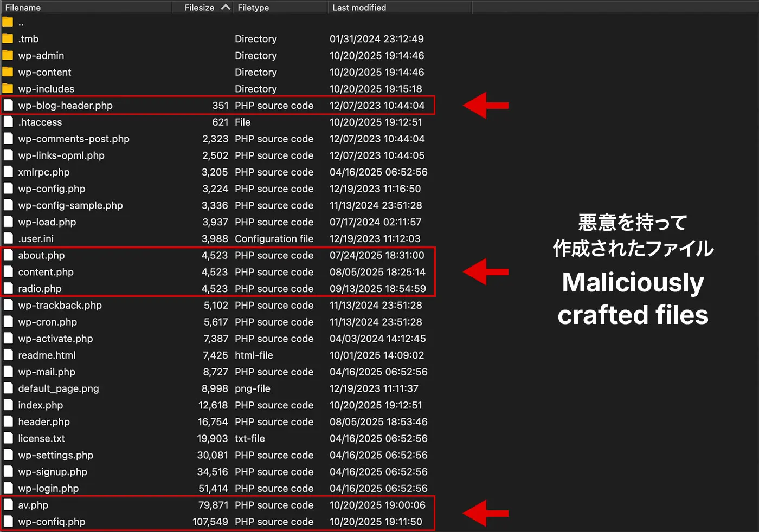Click the .tmb folder icon

[x=8, y=38]
